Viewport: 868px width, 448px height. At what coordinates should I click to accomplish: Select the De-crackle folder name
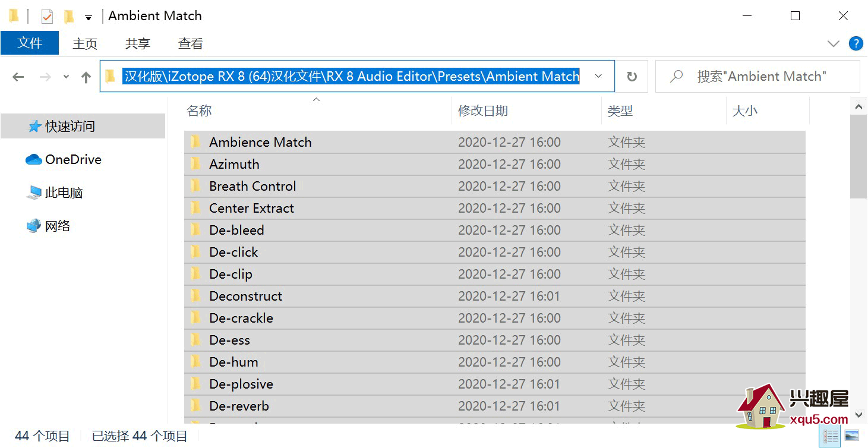pos(241,318)
